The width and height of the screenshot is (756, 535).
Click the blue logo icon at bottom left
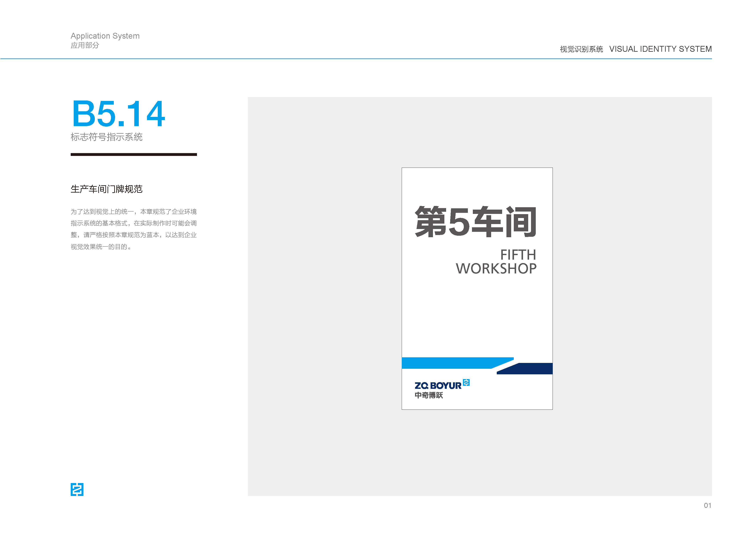point(77,489)
